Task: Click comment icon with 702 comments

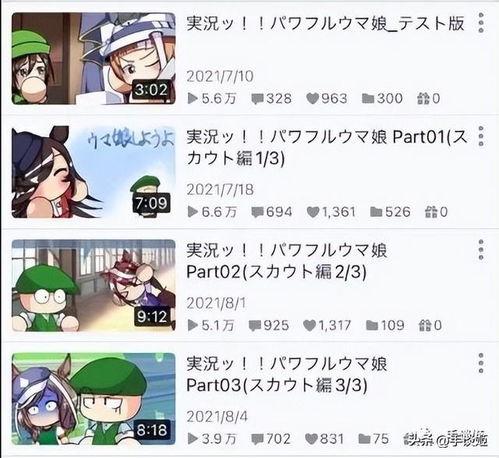Action: [257, 439]
